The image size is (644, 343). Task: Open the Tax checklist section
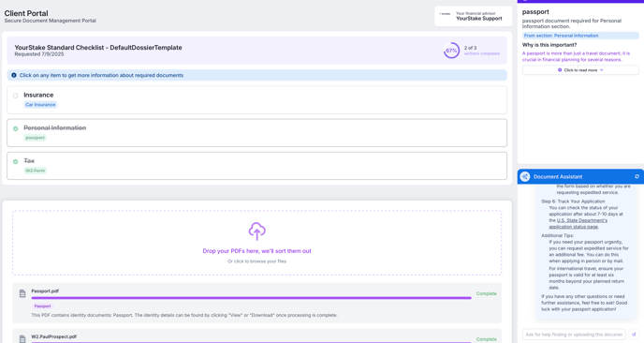point(256,166)
